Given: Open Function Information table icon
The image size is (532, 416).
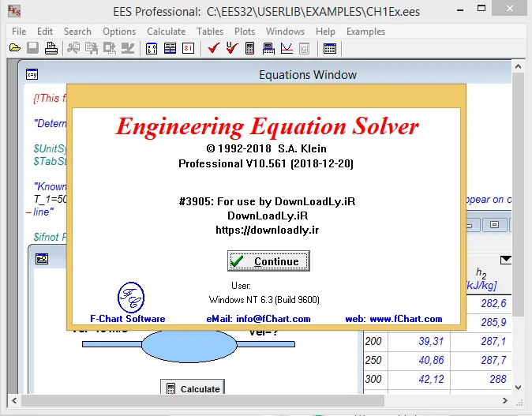Looking at the screenshot, I should point(170,48).
